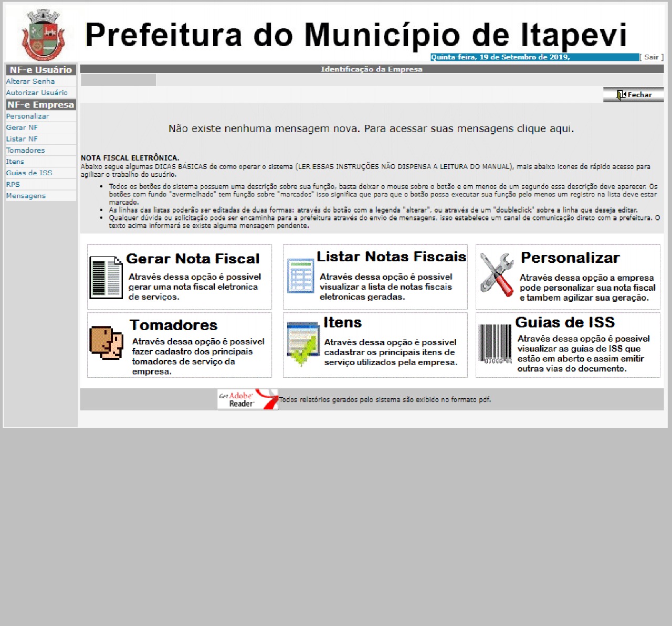The image size is (672, 626).
Task: Open Autorizar Usuário in sidebar
Action: tap(37, 92)
